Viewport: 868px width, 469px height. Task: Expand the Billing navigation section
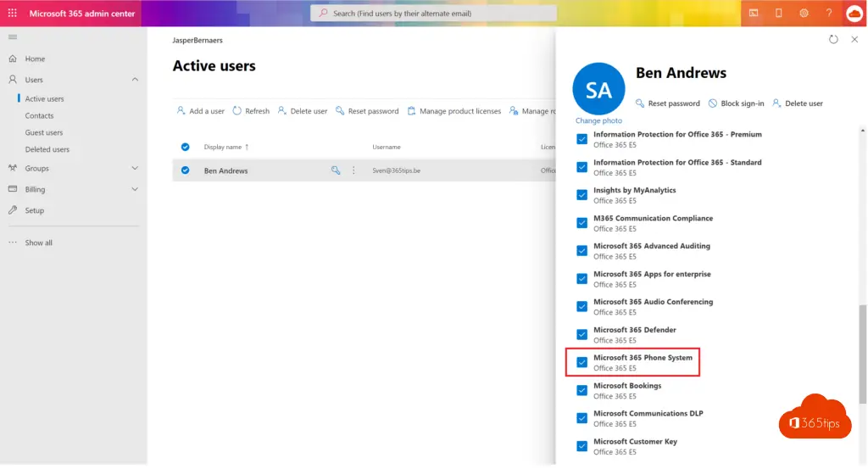tap(135, 190)
